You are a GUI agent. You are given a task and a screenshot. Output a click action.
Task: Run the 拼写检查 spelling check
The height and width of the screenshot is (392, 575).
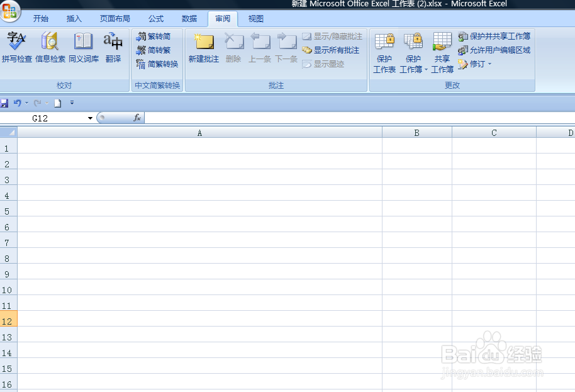click(x=16, y=48)
